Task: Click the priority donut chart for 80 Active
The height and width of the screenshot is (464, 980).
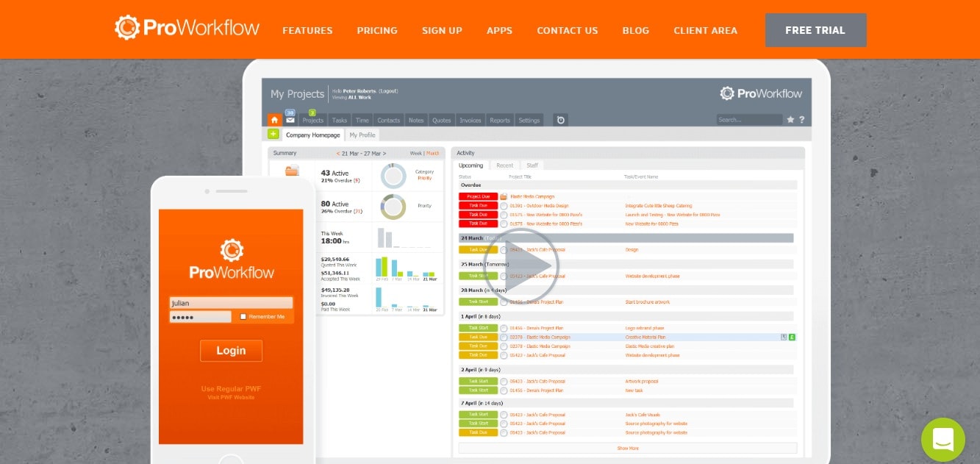Action: point(393,207)
